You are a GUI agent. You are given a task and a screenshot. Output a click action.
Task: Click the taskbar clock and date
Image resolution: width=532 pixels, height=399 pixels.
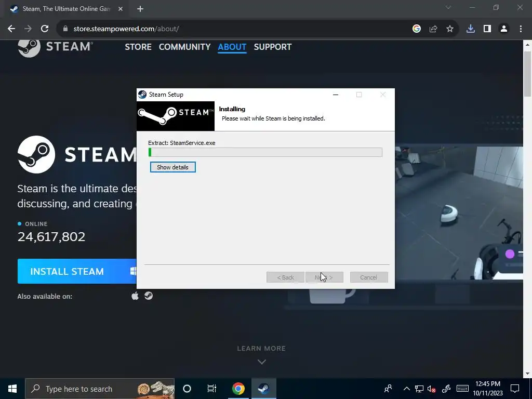point(488,389)
